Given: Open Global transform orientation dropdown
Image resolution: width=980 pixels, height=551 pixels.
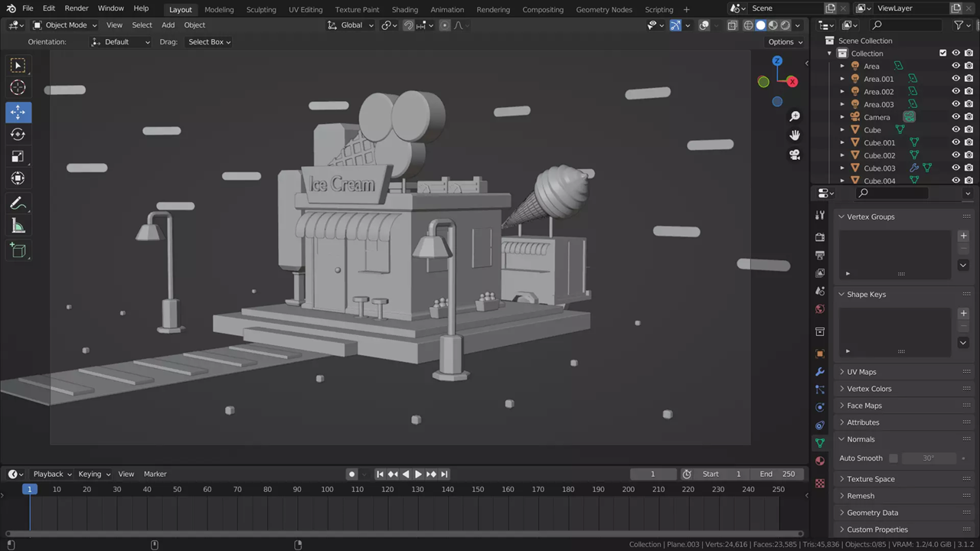Looking at the screenshot, I should click(351, 25).
